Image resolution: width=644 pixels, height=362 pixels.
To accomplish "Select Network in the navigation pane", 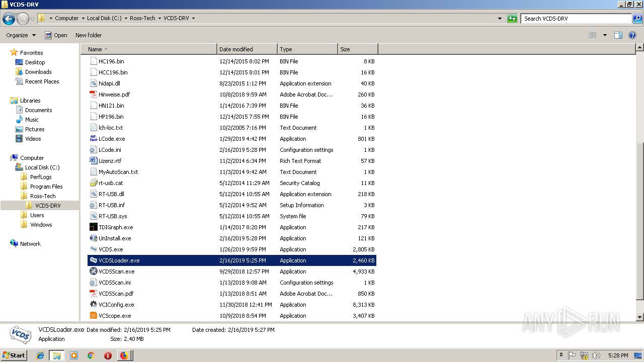I will [30, 244].
